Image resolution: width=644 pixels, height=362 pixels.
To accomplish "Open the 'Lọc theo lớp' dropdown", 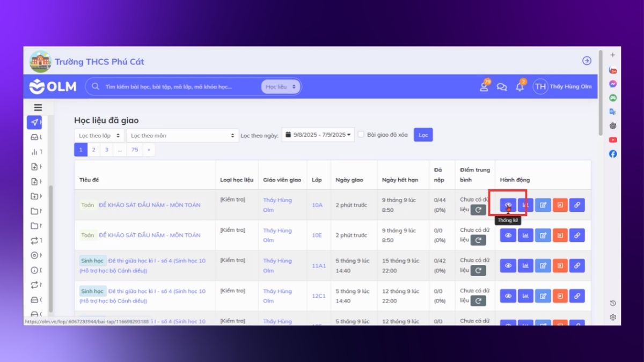I will tap(99, 135).
